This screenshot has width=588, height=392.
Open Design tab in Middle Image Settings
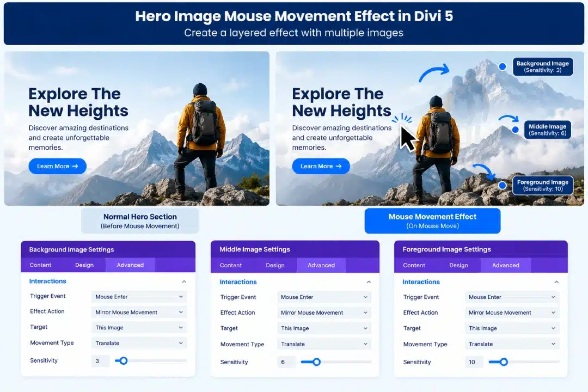pos(275,265)
